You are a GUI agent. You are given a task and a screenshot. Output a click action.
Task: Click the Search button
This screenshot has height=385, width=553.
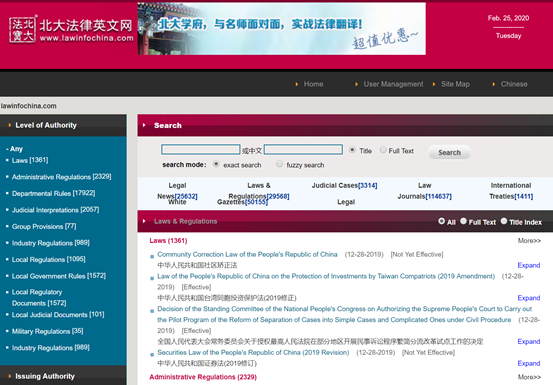(449, 153)
